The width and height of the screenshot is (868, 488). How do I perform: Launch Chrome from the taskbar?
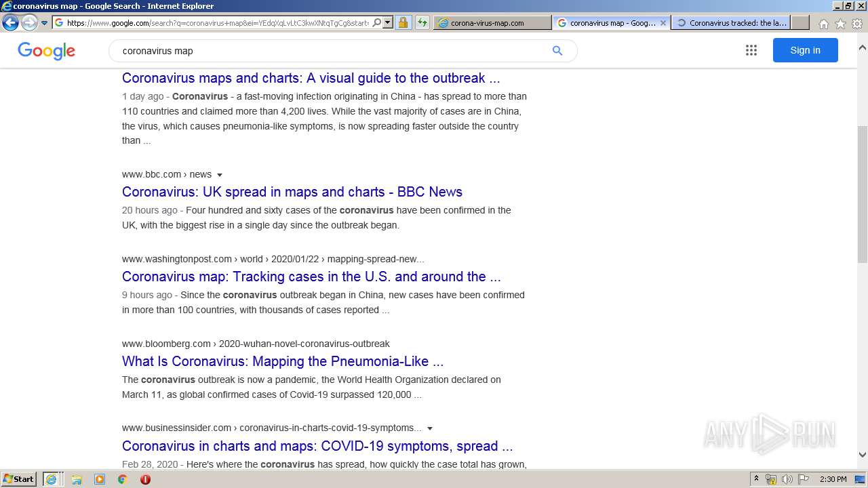pyautogui.click(x=122, y=479)
